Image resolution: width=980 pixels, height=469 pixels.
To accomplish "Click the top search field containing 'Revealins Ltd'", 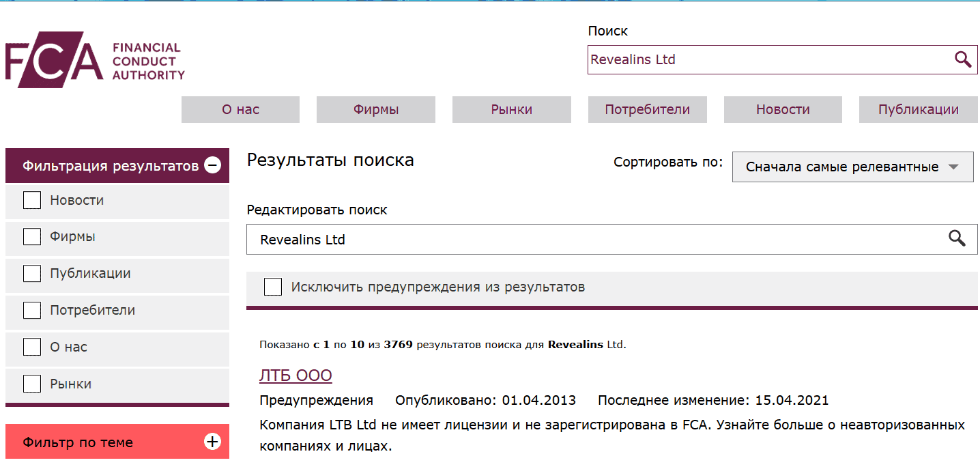I will coord(751,59).
